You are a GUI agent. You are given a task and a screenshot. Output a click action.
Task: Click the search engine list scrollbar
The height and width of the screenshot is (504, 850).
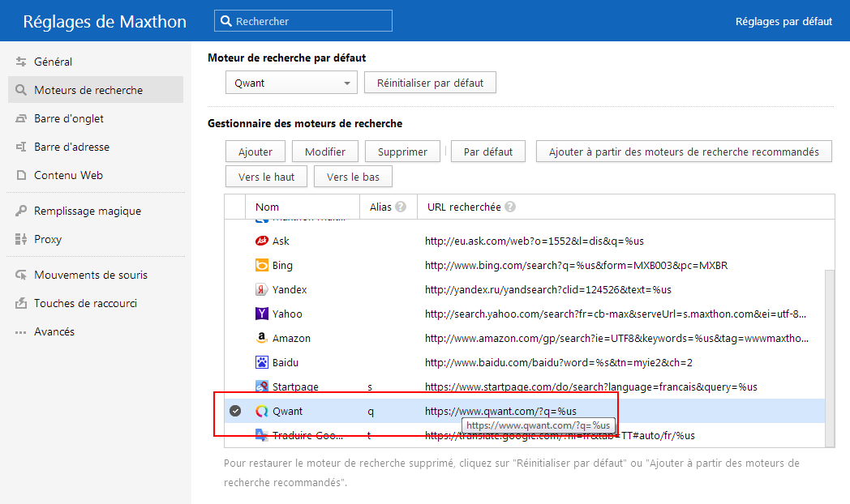coord(830,358)
